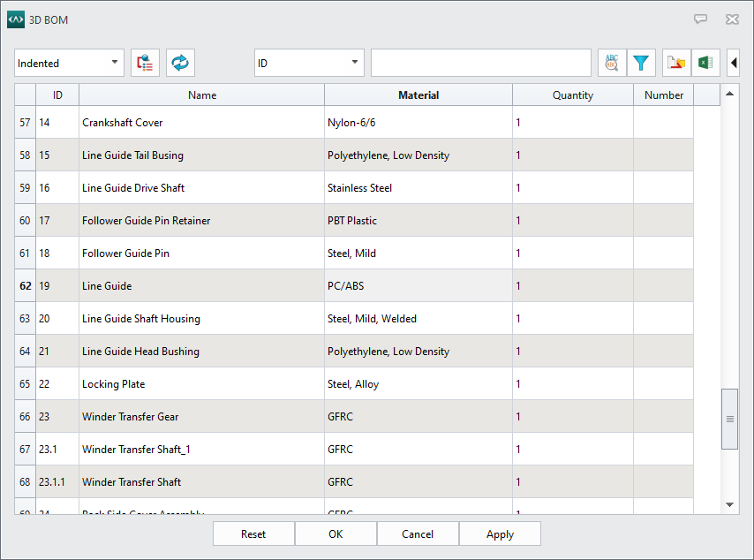Open the ID search field dropdown

(309, 63)
